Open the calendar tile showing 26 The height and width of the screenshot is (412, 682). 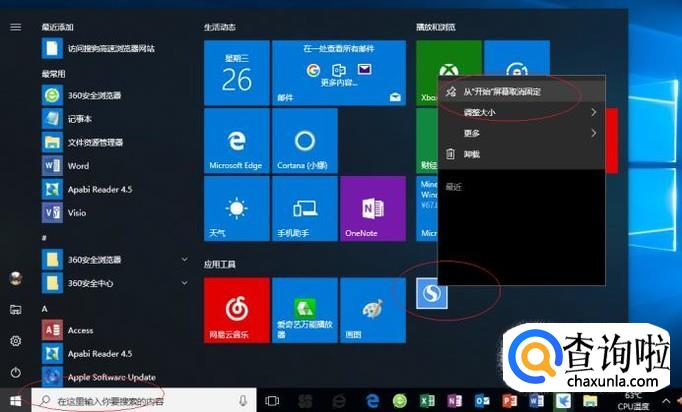click(237, 73)
